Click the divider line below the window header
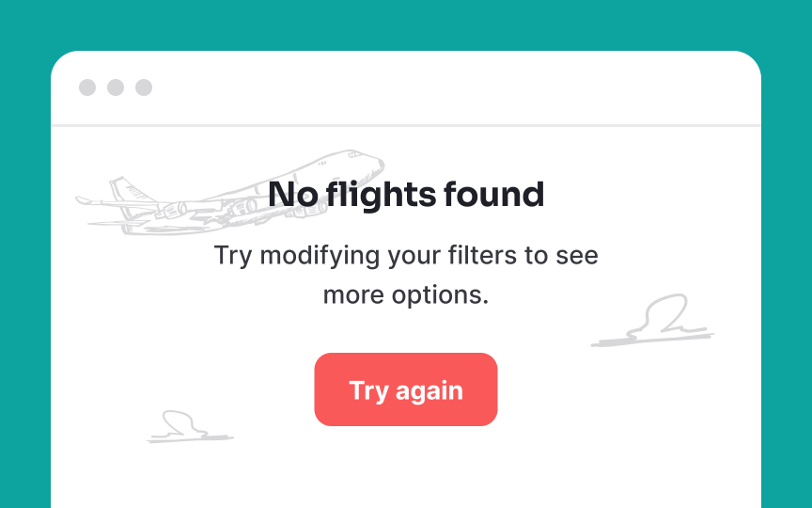Viewport: 812px width, 508px height. [406, 125]
